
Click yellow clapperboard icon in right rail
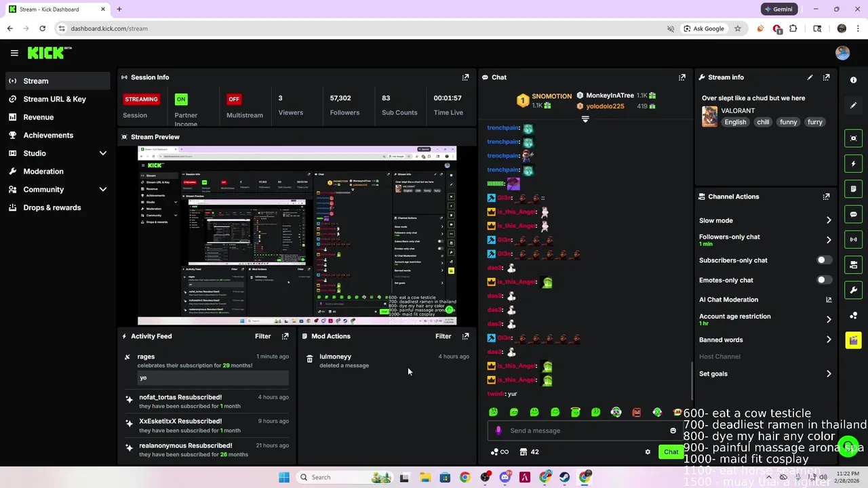click(x=853, y=340)
